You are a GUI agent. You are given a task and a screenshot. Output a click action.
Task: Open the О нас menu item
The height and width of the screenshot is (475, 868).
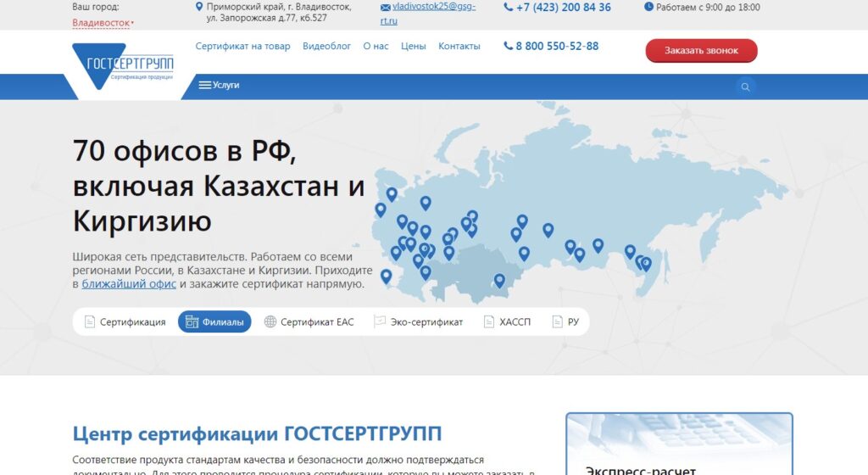tap(376, 46)
